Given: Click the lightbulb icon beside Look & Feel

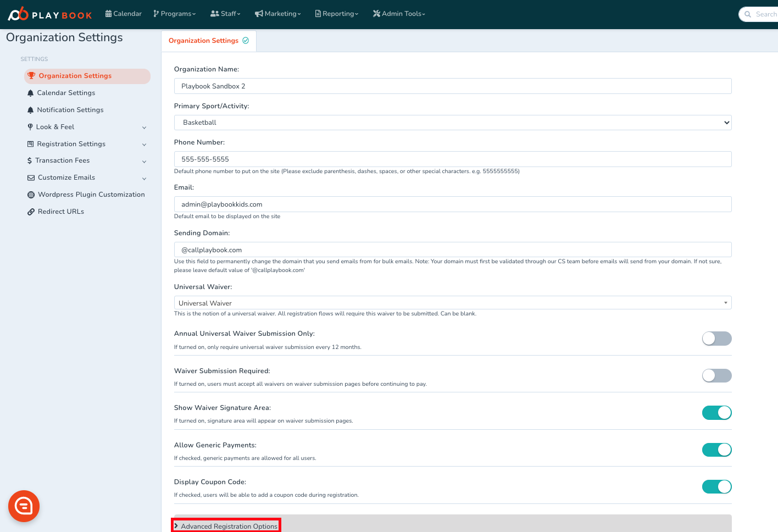Looking at the screenshot, I should [x=30, y=127].
